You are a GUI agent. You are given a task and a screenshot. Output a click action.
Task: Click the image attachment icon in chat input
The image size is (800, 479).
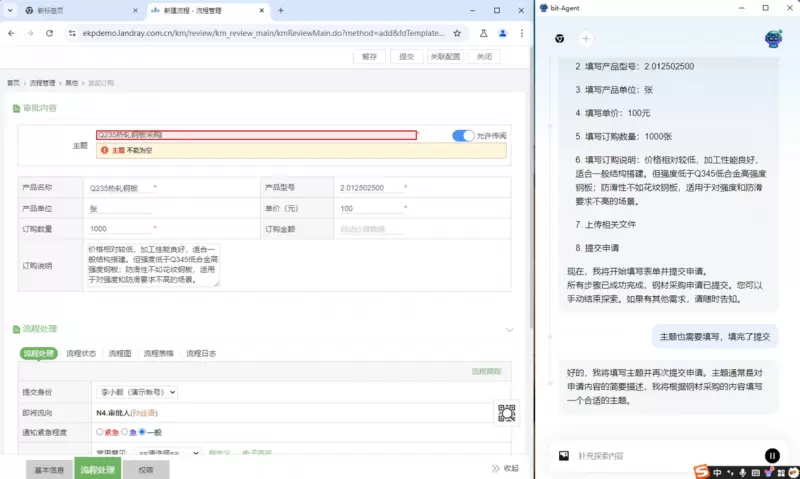[x=564, y=456]
